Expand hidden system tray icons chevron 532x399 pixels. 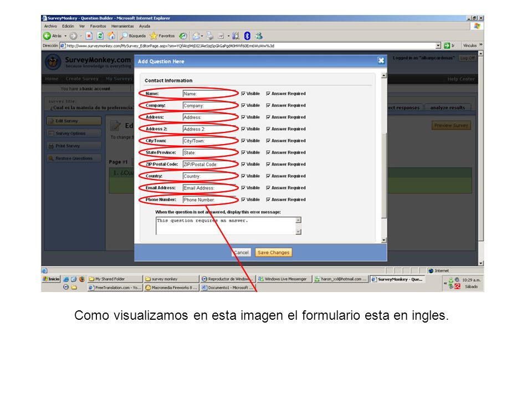tap(445, 283)
